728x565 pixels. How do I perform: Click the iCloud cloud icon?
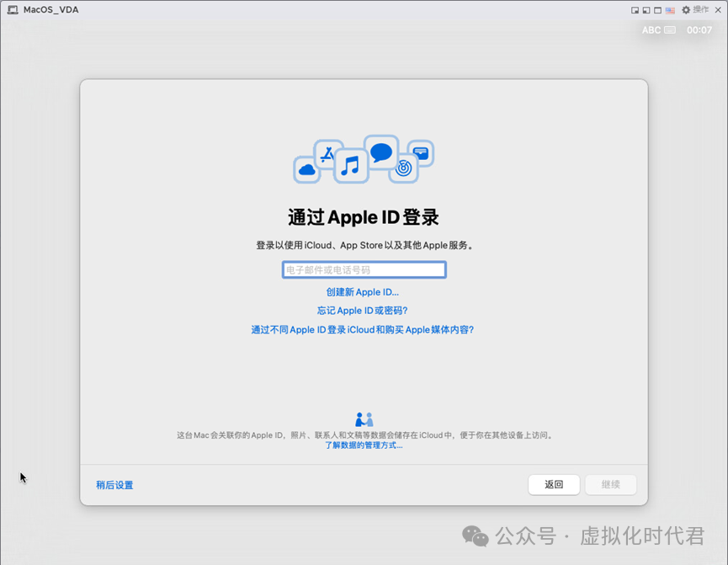307,169
